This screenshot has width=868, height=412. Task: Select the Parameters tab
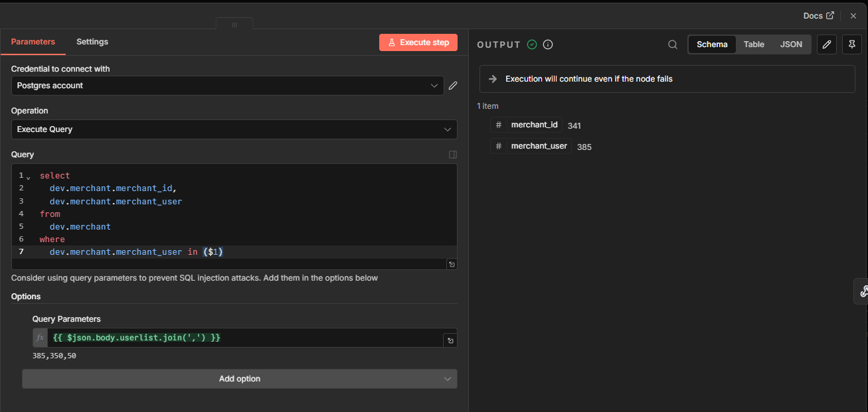33,42
